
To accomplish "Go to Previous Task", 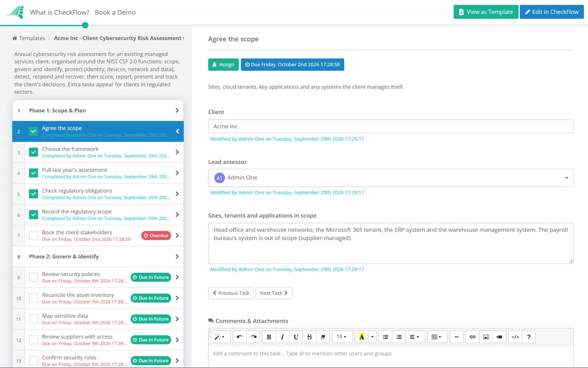I will pyautogui.click(x=231, y=293).
